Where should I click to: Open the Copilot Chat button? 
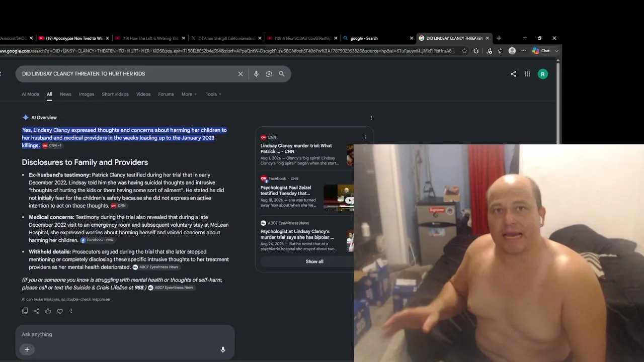click(541, 51)
